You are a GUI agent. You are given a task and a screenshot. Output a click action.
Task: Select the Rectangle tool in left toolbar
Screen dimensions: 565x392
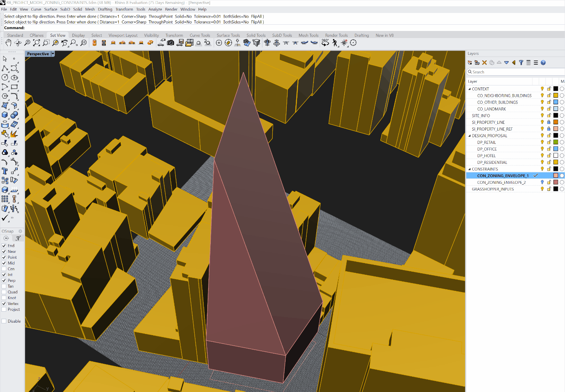point(14,87)
